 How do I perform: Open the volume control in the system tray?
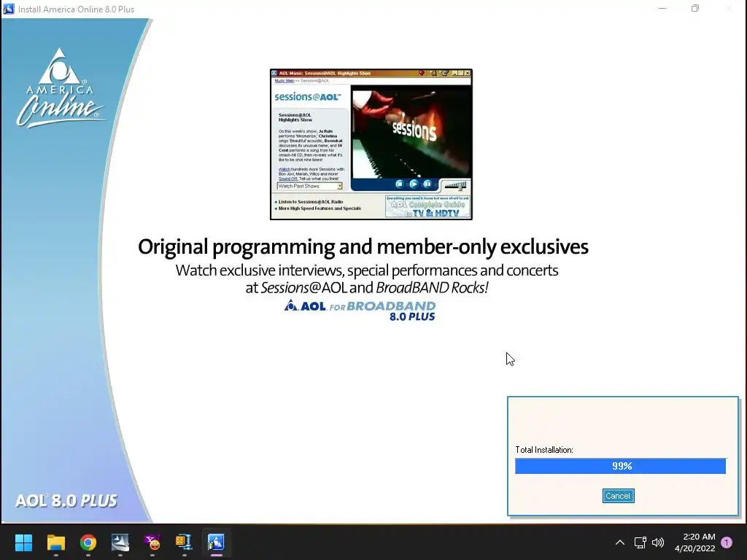click(x=658, y=542)
